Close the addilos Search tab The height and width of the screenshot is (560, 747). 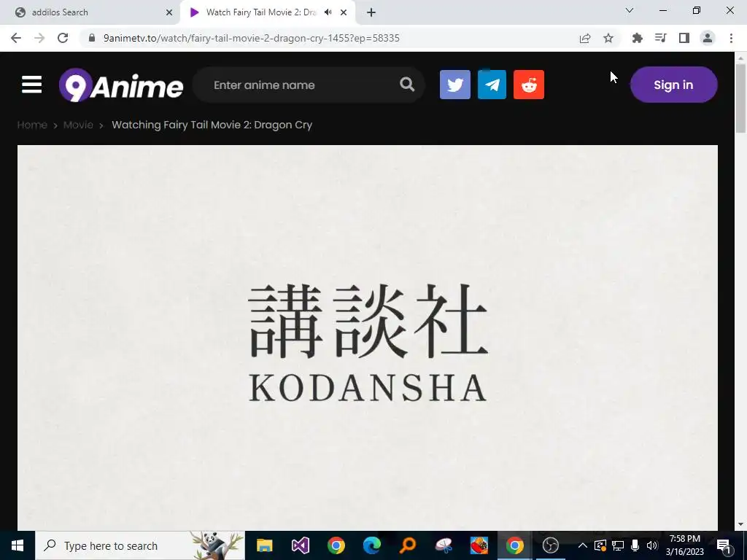coord(169,12)
